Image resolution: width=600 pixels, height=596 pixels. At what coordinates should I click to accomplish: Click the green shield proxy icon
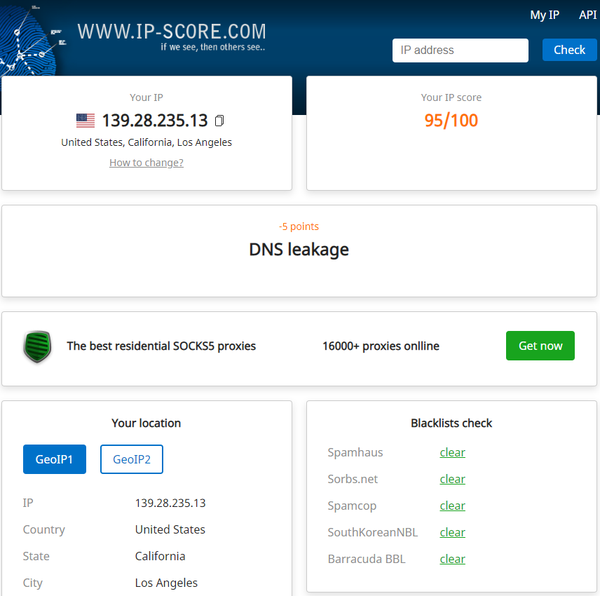[x=38, y=346]
